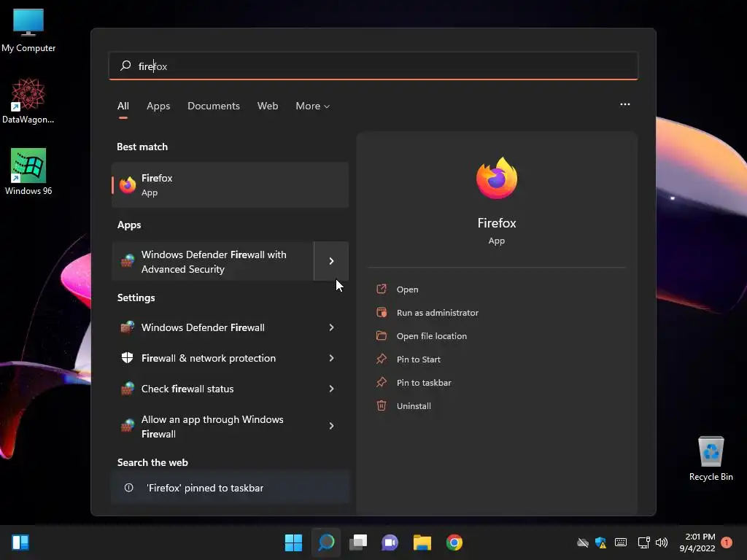The height and width of the screenshot is (560, 747).
Task: Switch to the Web filter tab
Action: [x=268, y=106]
